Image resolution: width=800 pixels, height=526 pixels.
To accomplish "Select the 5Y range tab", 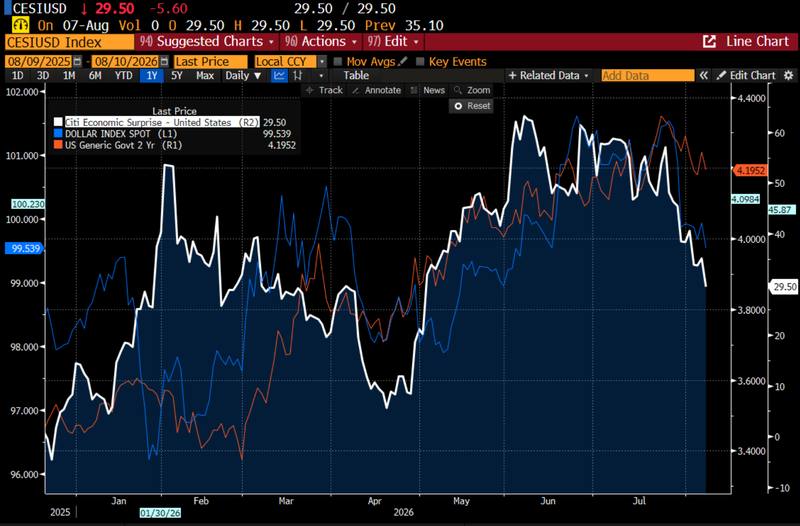I will pos(177,76).
